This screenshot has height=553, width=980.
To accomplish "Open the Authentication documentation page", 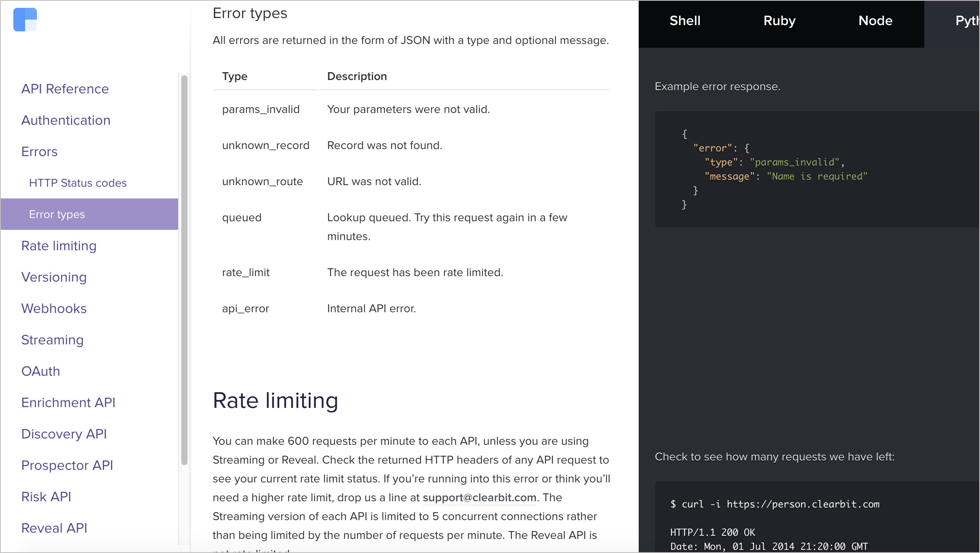I will [66, 120].
